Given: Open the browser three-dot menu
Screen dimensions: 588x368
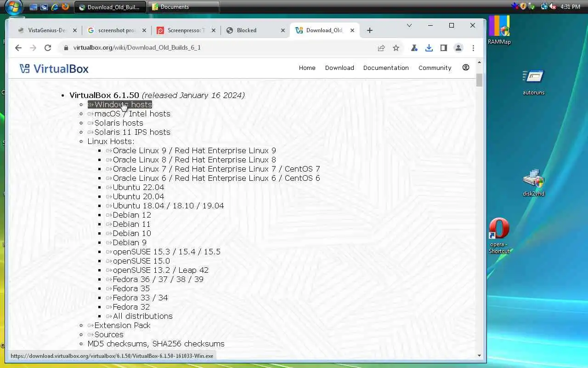Looking at the screenshot, I should 473,48.
